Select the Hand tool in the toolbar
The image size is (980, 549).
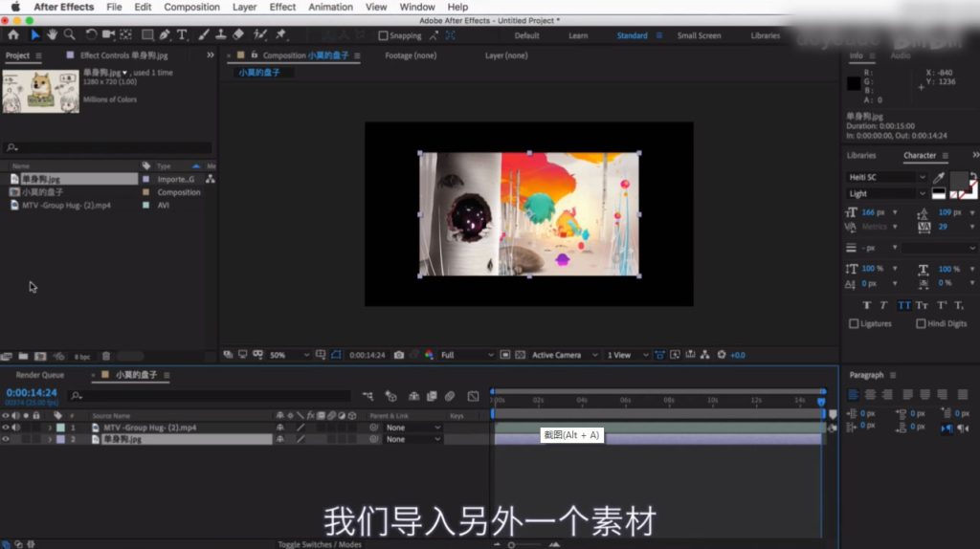[52, 35]
